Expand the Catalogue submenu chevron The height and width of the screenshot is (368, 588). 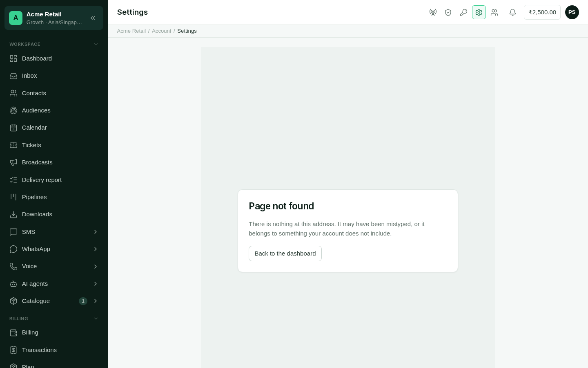[96, 301]
